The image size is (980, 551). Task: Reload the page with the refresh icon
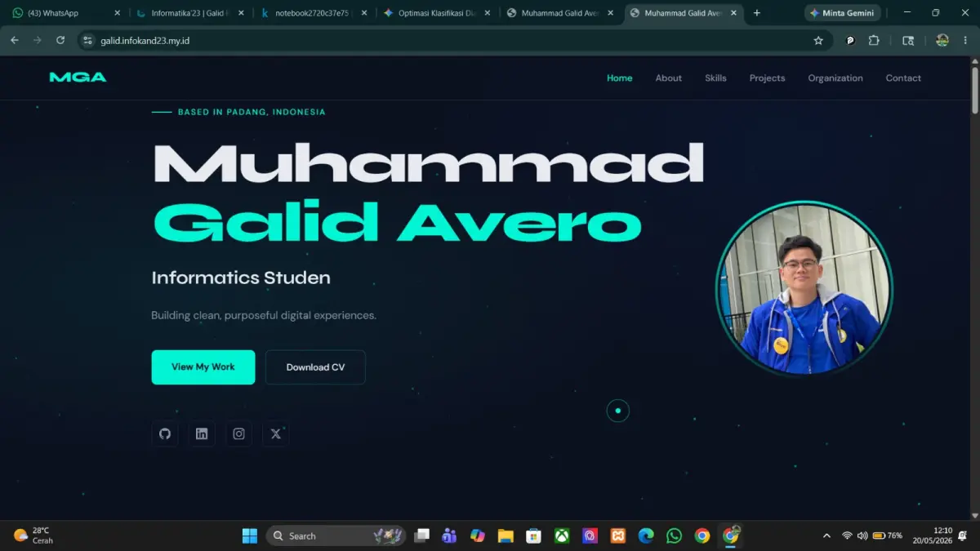point(60,40)
